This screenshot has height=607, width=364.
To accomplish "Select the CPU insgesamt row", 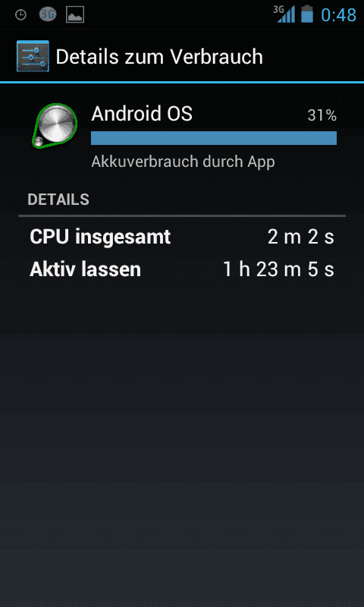I will point(182,237).
